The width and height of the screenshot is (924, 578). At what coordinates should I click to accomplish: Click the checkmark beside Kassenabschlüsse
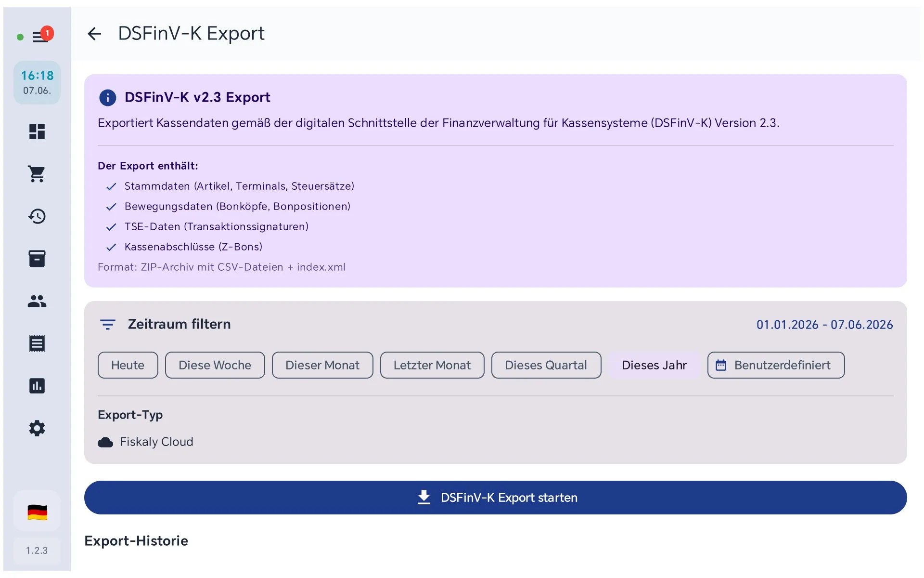pos(111,247)
